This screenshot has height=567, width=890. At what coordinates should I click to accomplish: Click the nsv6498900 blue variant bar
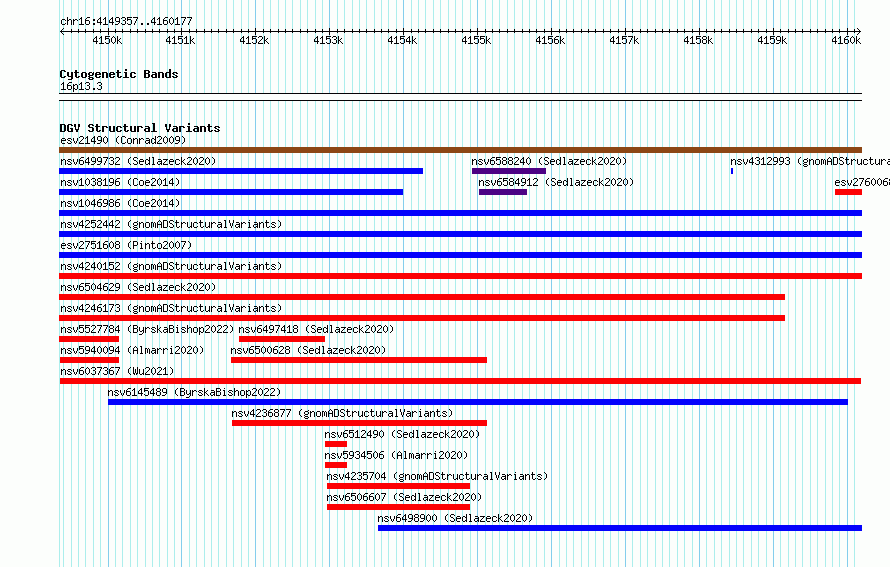click(620, 528)
